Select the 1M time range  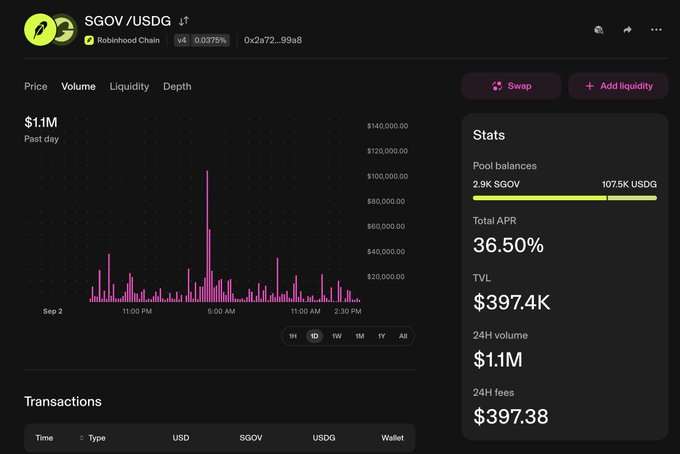point(360,336)
